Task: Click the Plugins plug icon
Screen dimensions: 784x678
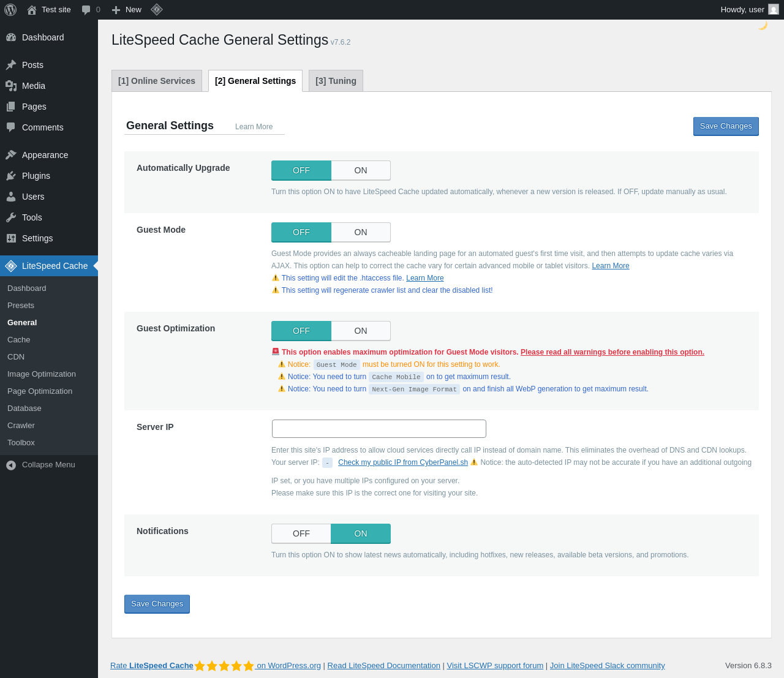Action: coord(11,176)
